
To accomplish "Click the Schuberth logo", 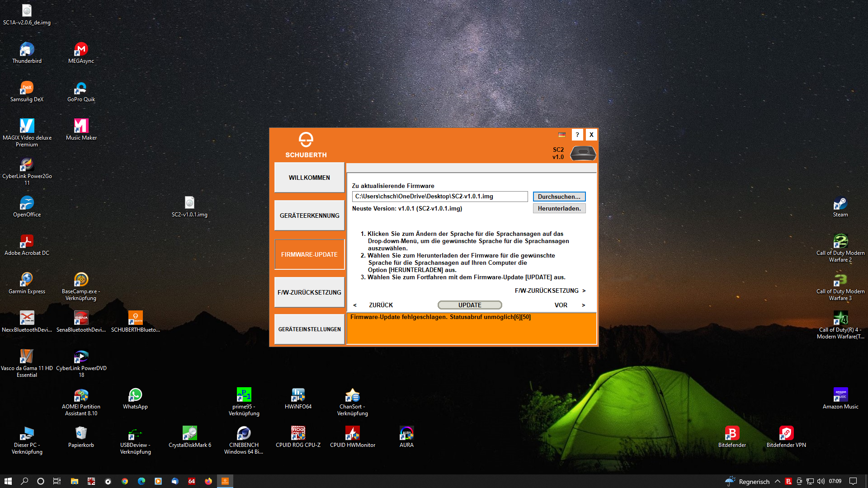I will tap(306, 145).
